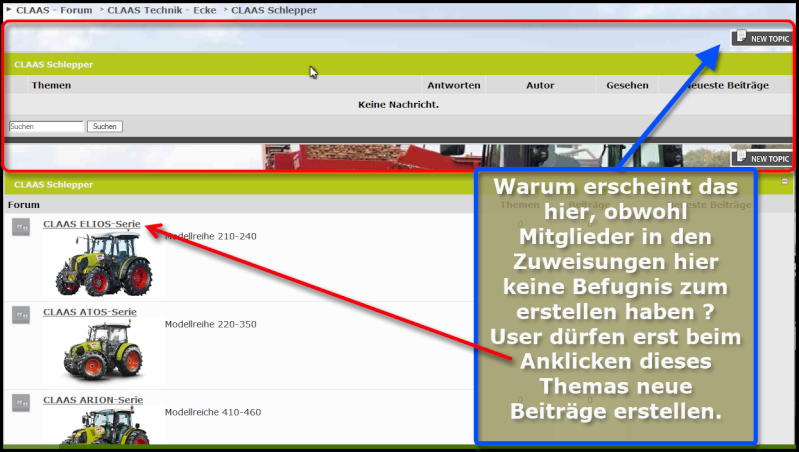Click the ARION-Serie forum status icon

click(21, 403)
